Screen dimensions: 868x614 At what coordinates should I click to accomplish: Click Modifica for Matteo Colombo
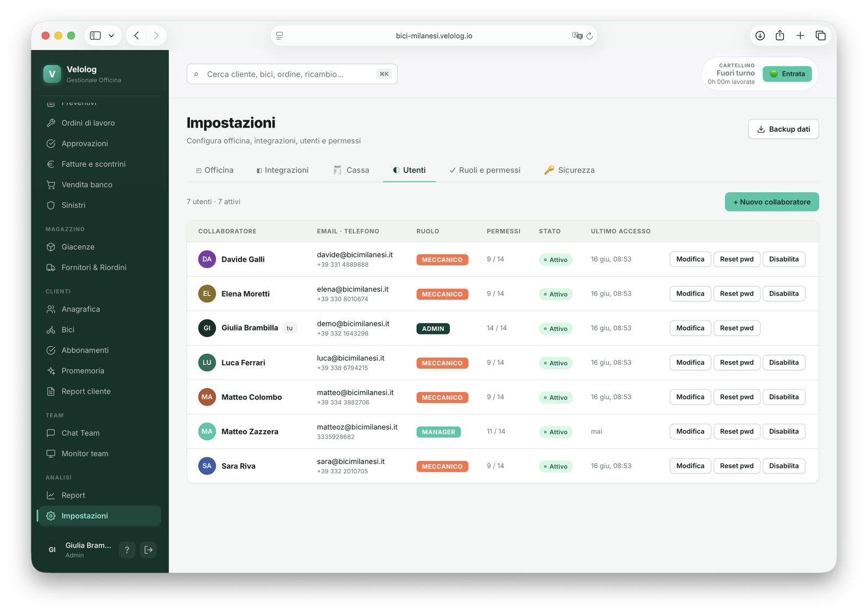click(690, 397)
